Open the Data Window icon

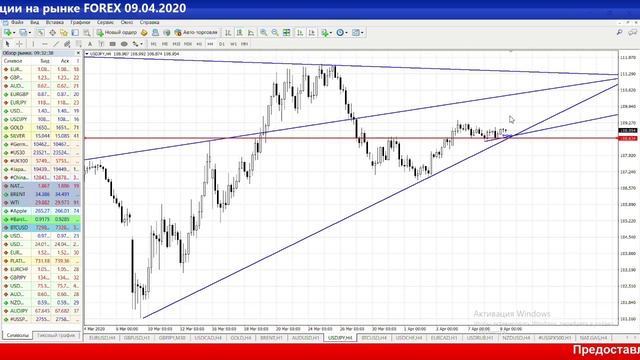(52, 32)
